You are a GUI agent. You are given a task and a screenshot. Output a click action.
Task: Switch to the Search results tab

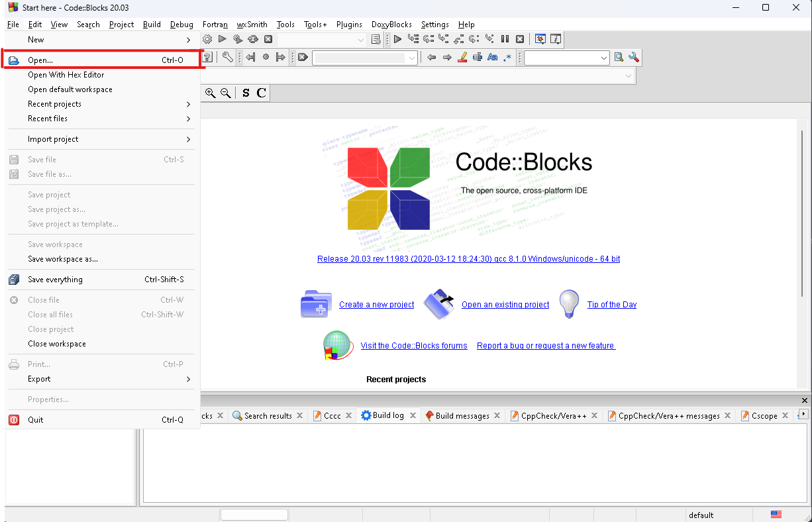tap(268, 416)
